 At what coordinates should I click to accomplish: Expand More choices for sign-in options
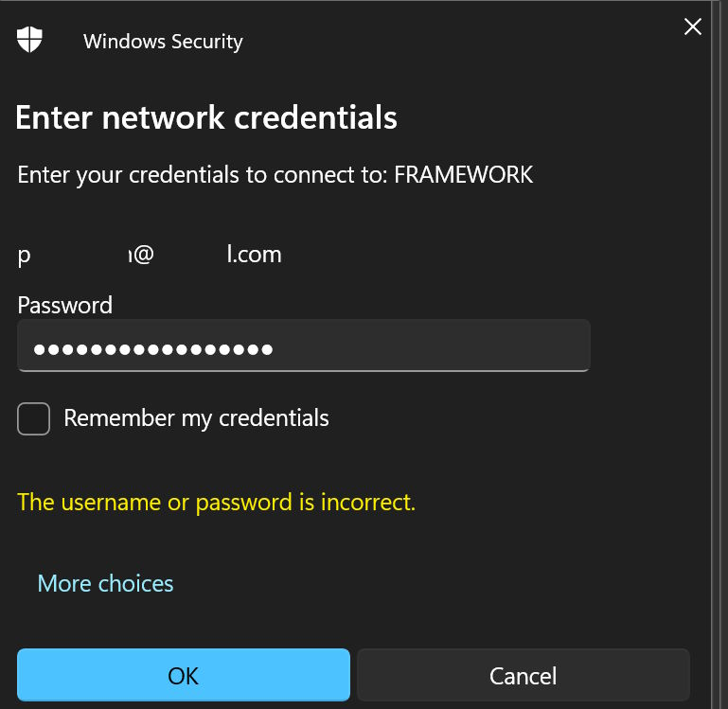point(105,583)
